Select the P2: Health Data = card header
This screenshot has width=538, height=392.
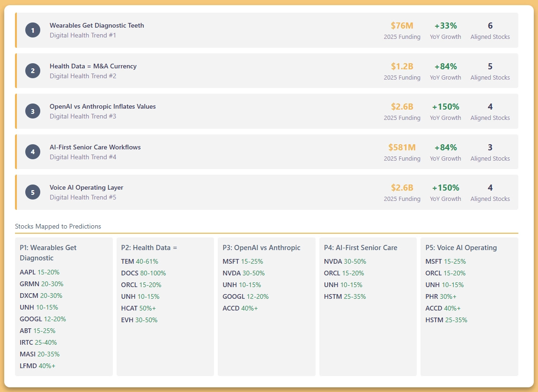click(x=149, y=247)
